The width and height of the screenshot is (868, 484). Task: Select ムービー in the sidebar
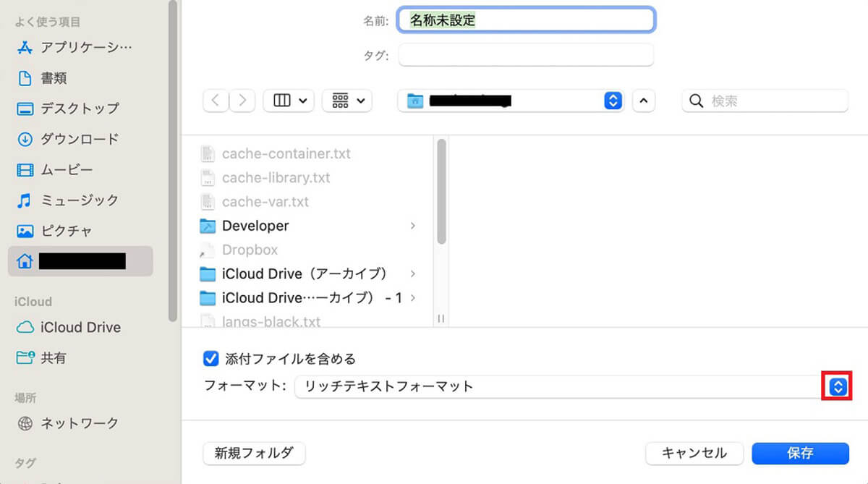55,170
